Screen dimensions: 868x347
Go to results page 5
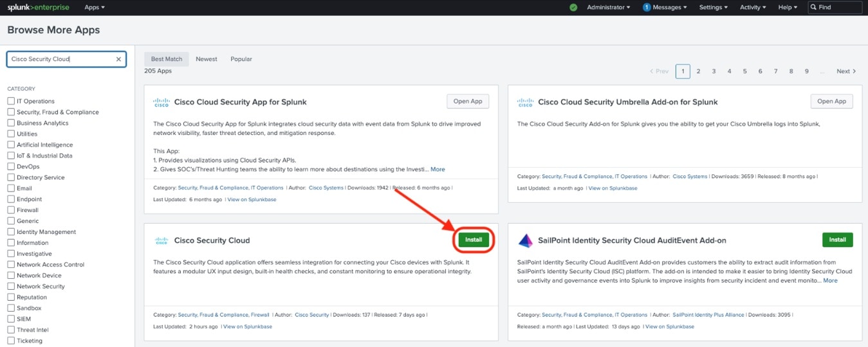[744, 71]
